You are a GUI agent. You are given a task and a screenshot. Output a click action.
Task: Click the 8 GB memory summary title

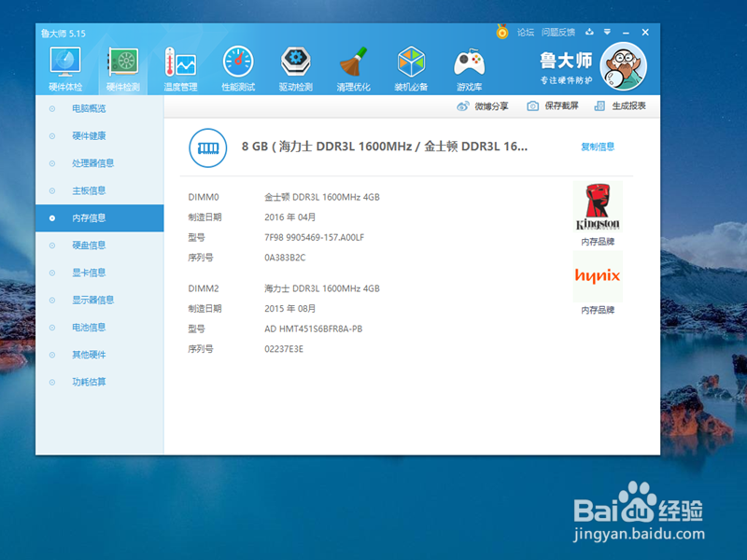(385, 147)
